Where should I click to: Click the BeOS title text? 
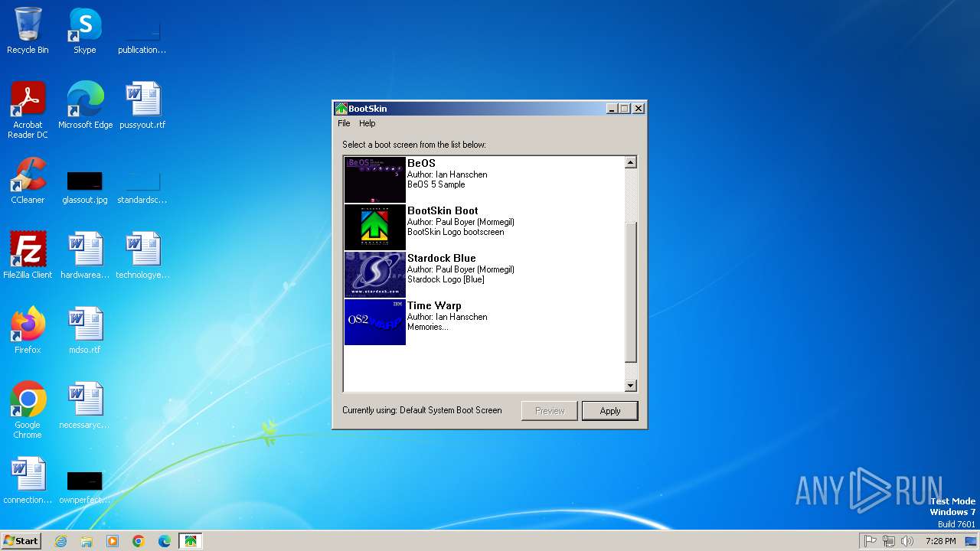[x=421, y=163]
